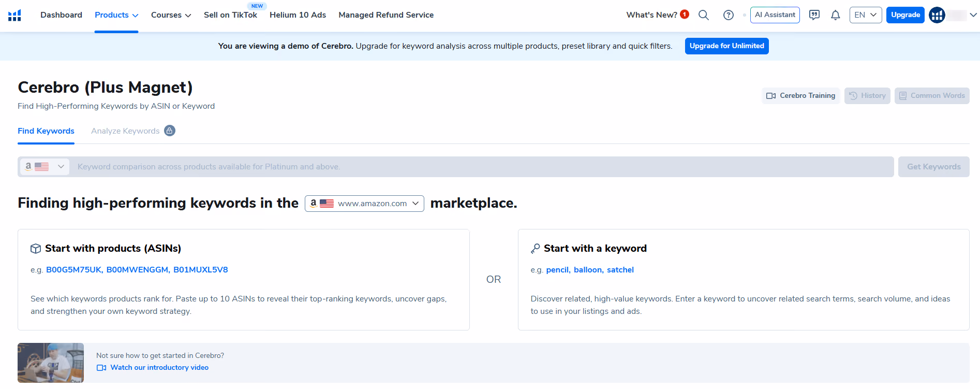Viewport: 980px width, 389px height.
Task: Click the NEW badge above Sell on TikTok
Action: click(x=257, y=6)
